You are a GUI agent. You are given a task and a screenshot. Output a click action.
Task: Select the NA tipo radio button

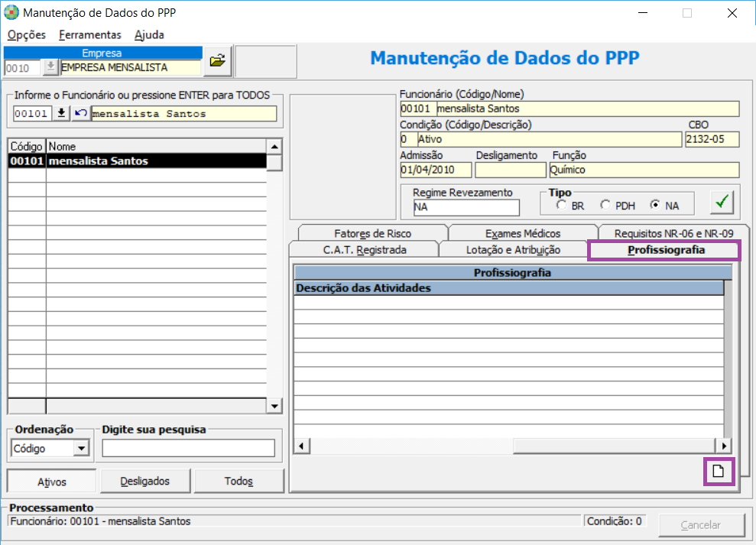tap(655, 205)
